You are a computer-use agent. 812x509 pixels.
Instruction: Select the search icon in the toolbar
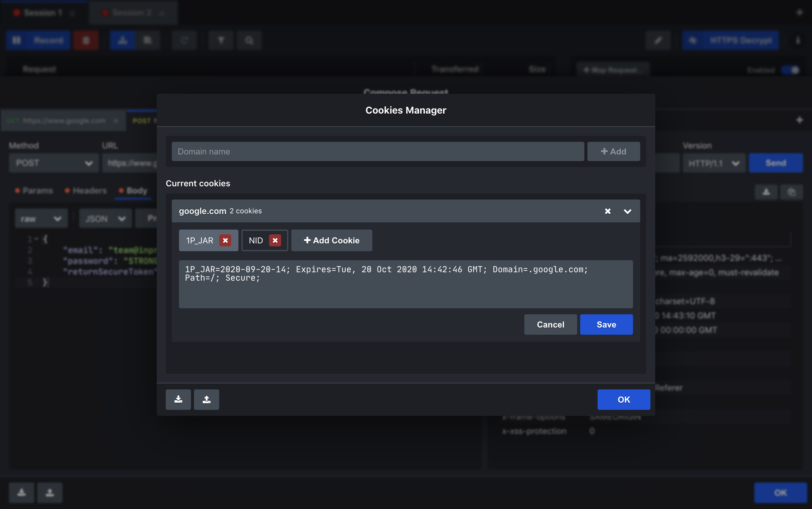point(249,40)
